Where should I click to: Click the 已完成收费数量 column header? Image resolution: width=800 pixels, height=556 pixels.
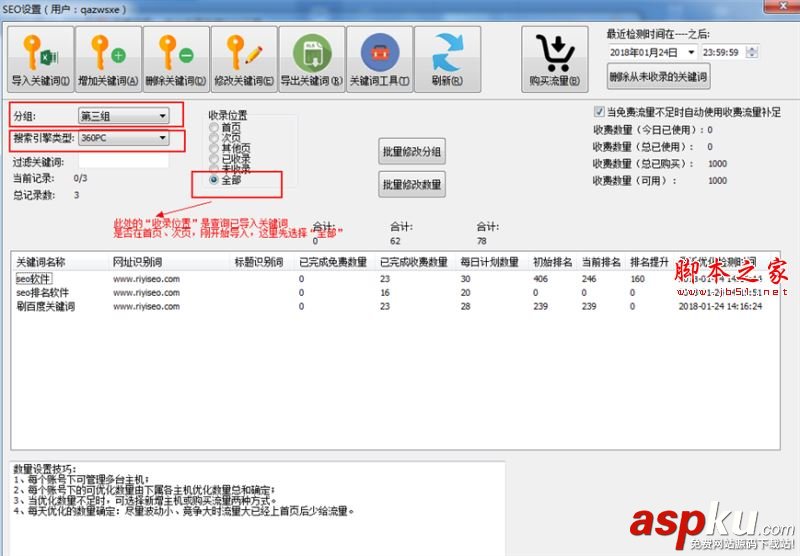tap(416, 262)
